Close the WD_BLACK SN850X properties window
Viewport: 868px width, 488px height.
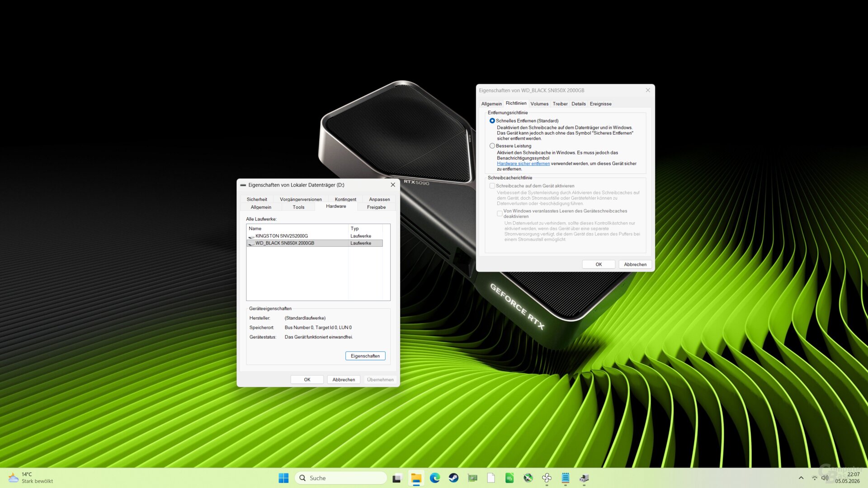647,90
